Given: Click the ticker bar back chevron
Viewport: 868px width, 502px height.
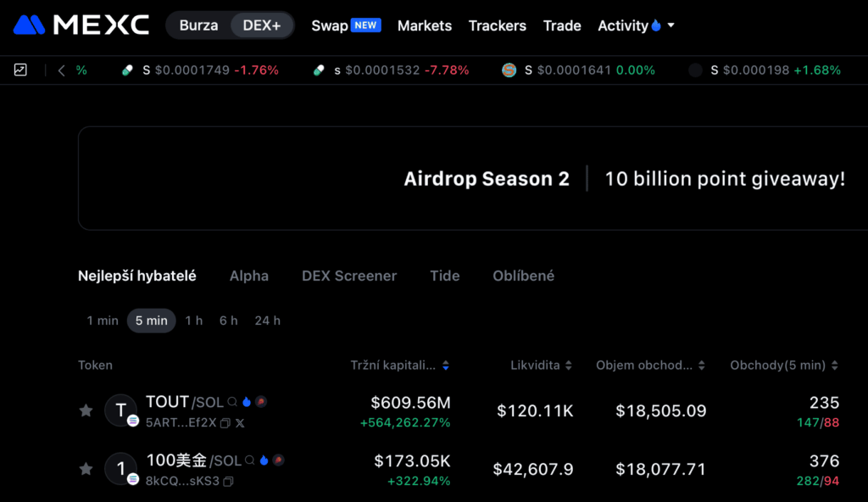Looking at the screenshot, I should click(x=61, y=70).
